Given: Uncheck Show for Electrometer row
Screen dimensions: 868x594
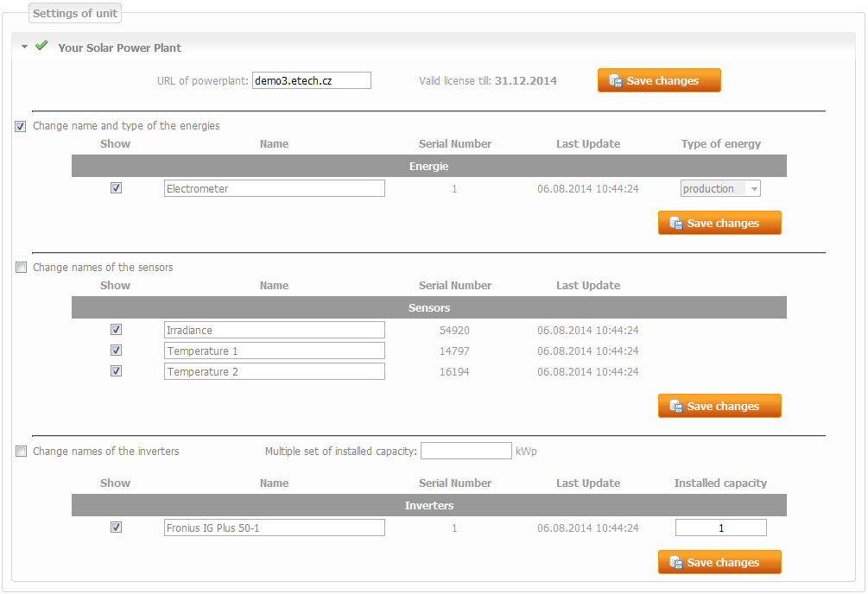Looking at the screenshot, I should coord(116,188).
